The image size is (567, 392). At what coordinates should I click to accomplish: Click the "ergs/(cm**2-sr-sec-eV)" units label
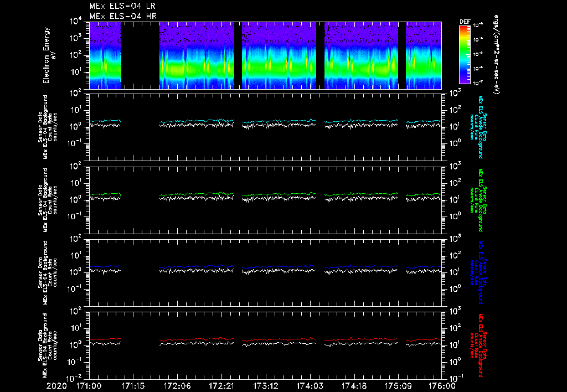pyautogui.click(x=497, y=54)
